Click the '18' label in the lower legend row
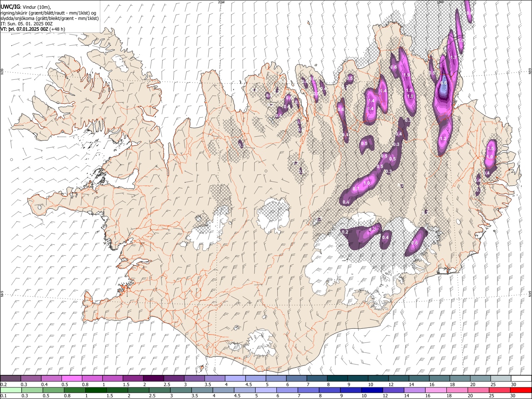532x399 pixels. pyautogui.click(x=448, y=396)
